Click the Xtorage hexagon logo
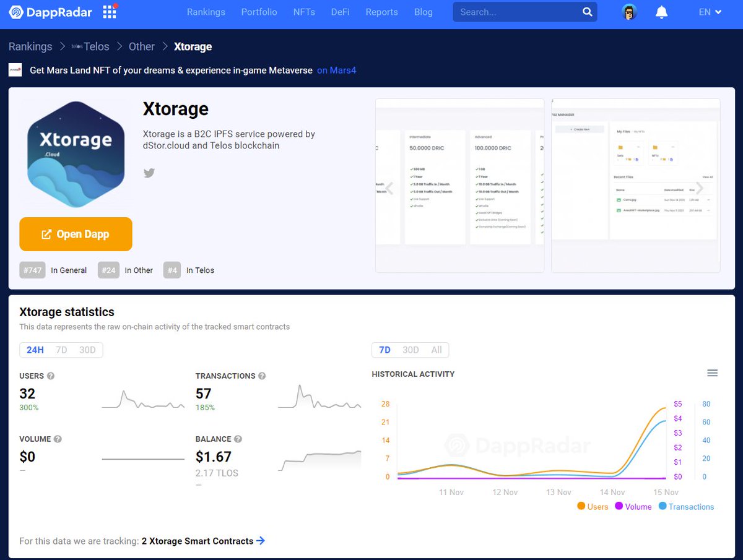Viewport: 743px width, 560px height. 76,153
